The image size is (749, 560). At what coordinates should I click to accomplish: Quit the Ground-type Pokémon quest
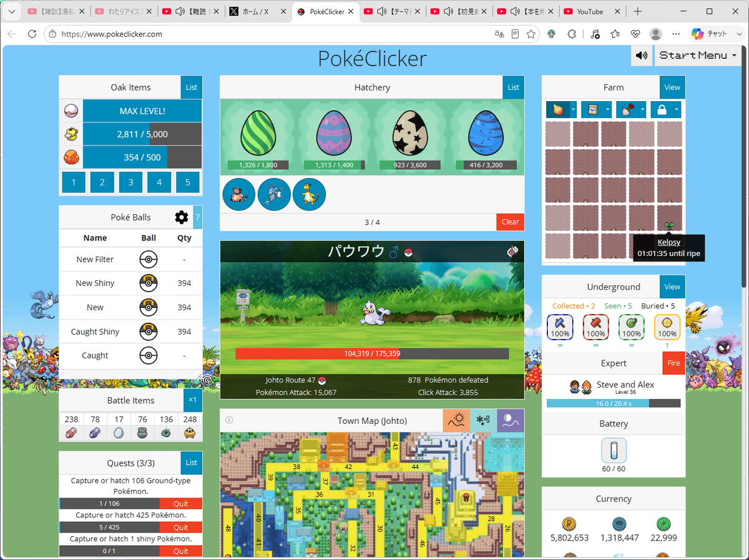click(180, 504)
